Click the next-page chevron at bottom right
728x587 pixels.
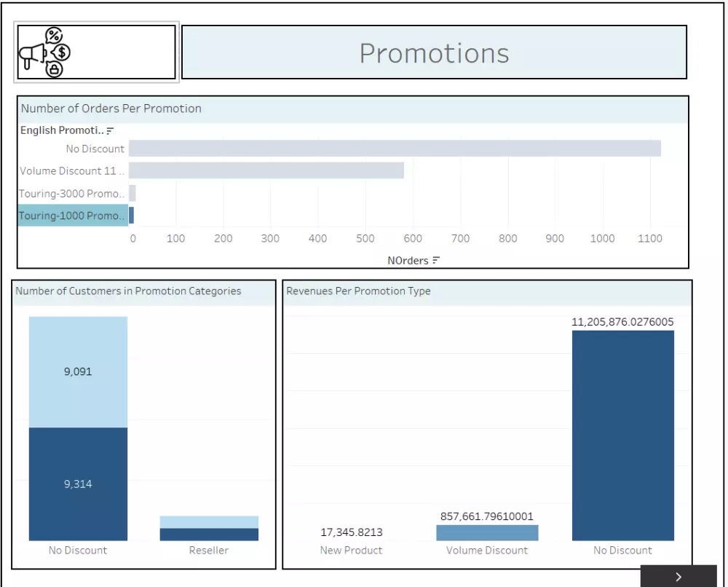678,576
